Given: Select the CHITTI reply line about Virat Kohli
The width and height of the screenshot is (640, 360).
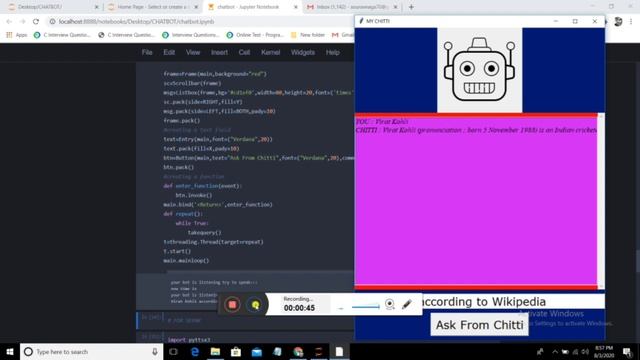Looking at the screenshot, I should coord(476,130).
